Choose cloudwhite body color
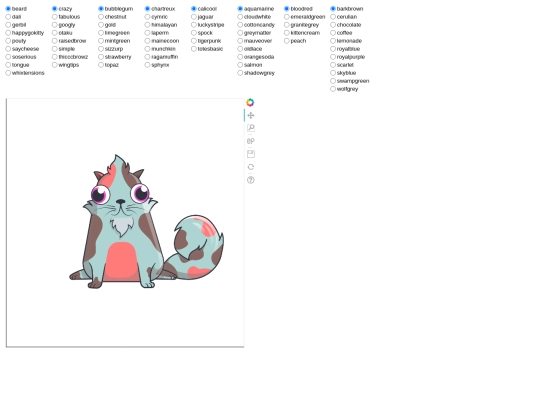The image size is (540, 405). pos(240,17)
